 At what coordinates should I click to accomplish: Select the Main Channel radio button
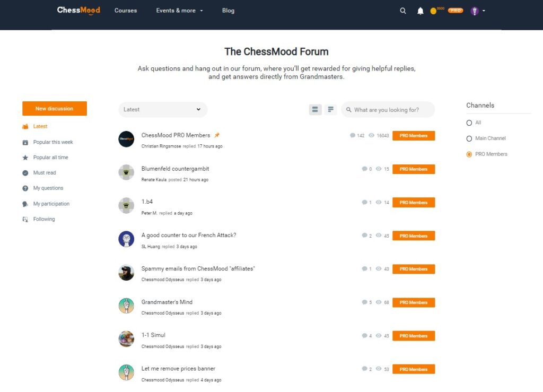point(469,138)
